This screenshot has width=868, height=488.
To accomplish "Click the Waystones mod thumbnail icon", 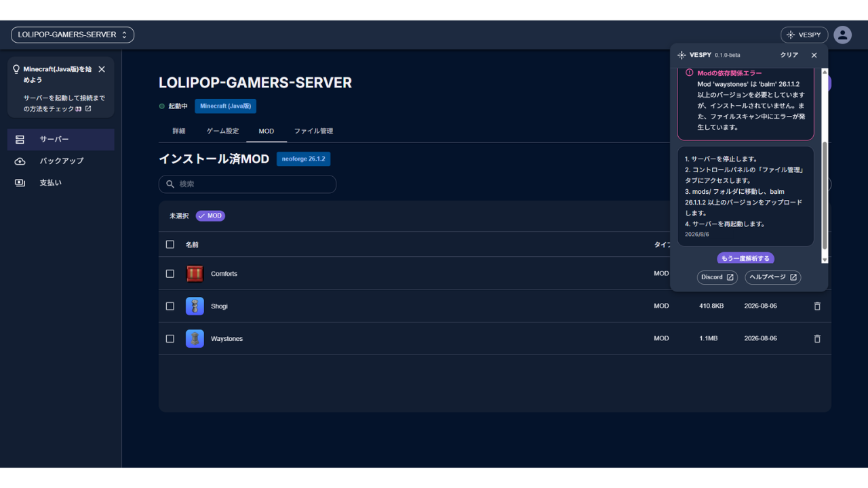I will point(195,339).
